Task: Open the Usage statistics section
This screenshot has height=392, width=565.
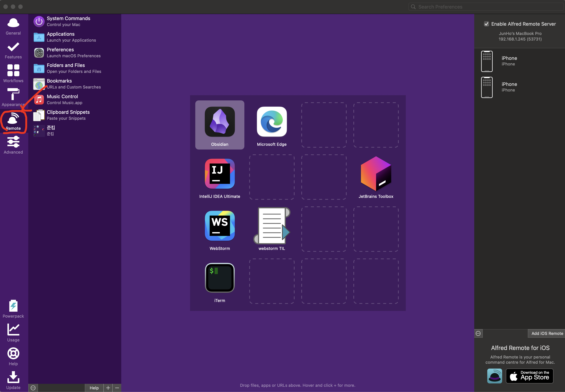Action: click(x=13, y=332)
